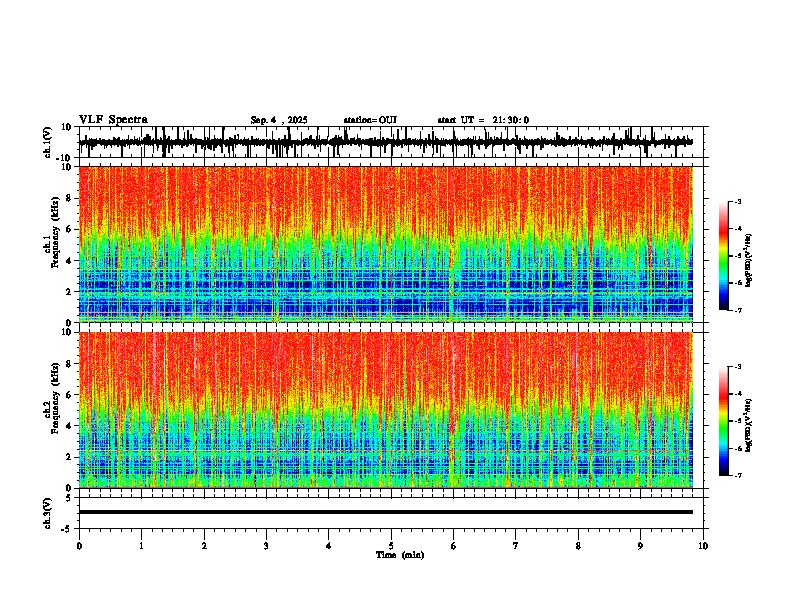Click the log(PSD) label beside ch.1 colorbar
792x612 pixels.
[749, 260]
